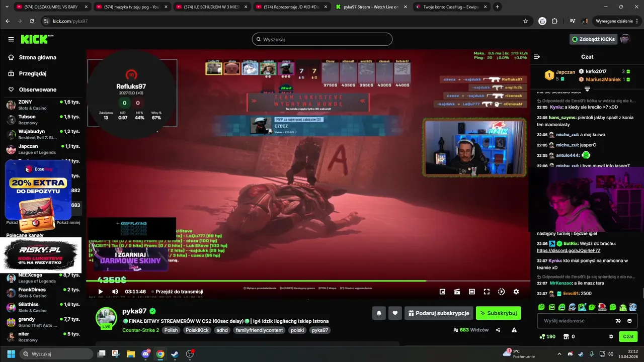644x362 pixels.
Task: Open Tubson channel in sidebar
Action: tap(43, 119)
